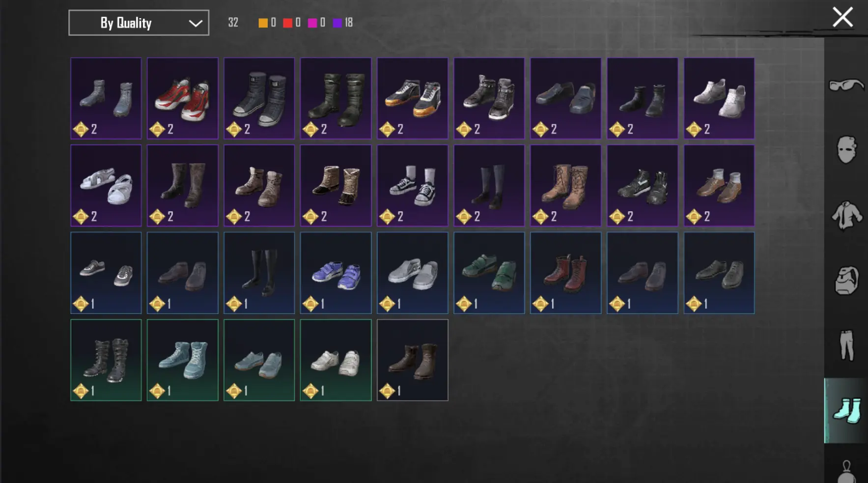Click the red quality color swatch
Image resolution: width=868 pixels, height=483 pixels.
(288, 23)
